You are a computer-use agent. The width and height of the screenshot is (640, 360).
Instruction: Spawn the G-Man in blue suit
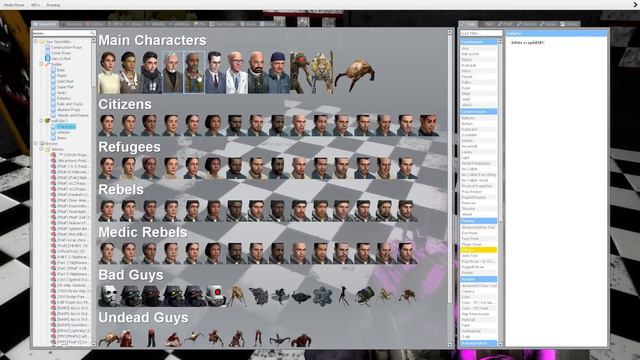tap(215, 73)
